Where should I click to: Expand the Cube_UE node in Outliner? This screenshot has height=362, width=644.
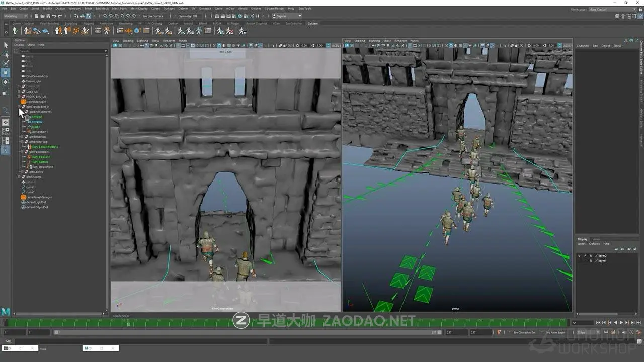tap(19, 92)
